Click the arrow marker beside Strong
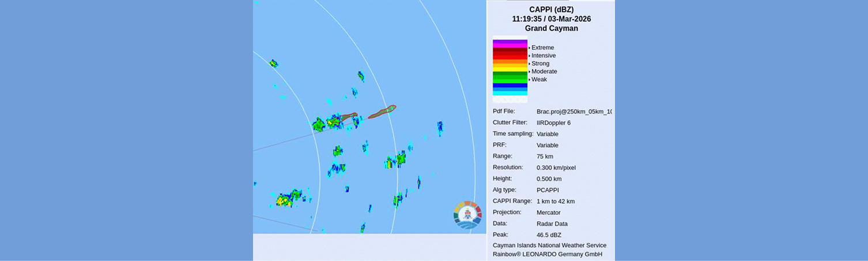 (529, 64)
